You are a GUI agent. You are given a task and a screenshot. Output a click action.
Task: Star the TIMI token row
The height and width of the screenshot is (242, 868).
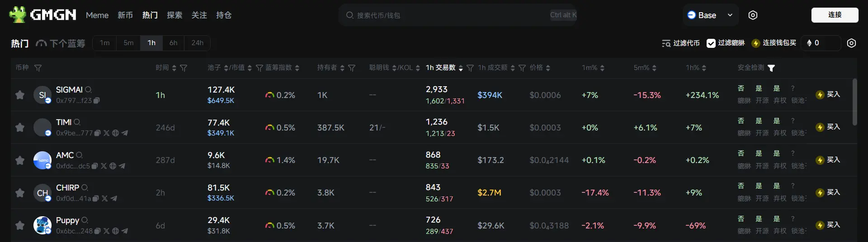[20, 127]
